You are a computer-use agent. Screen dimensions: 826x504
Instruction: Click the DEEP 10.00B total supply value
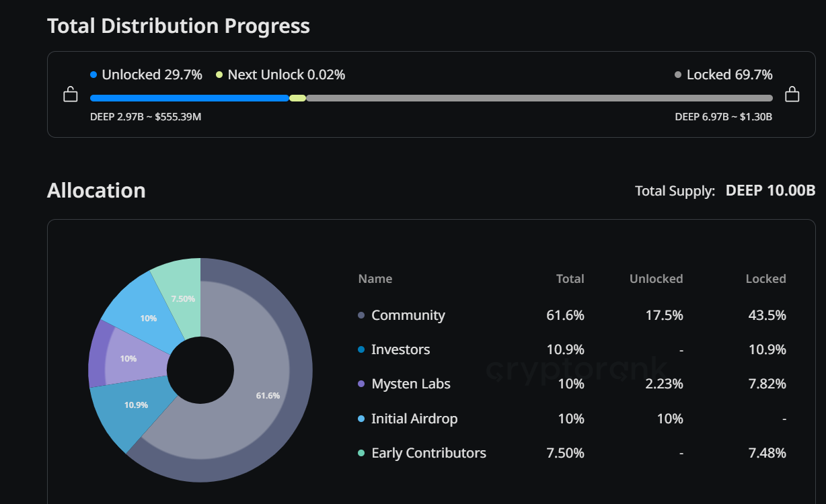(x=769, y=190)
